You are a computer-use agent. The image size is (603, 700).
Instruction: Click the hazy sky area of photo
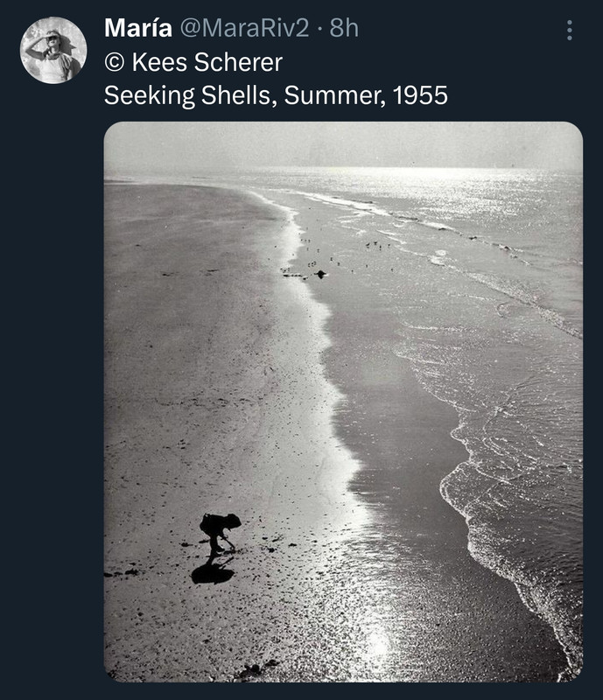pyautogui.click(x=343, y=145)
